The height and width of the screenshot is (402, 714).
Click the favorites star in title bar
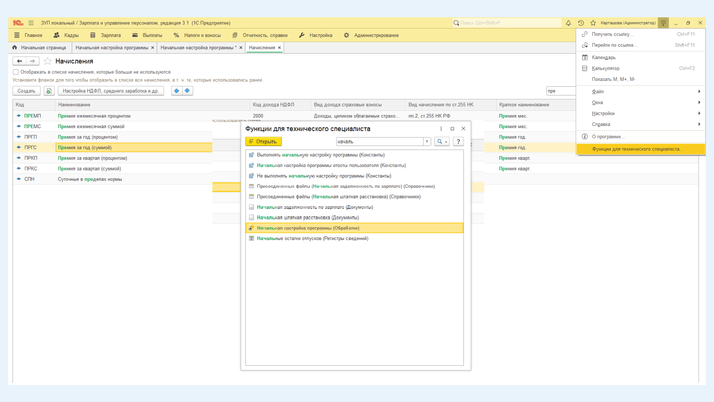coord(592,22)
